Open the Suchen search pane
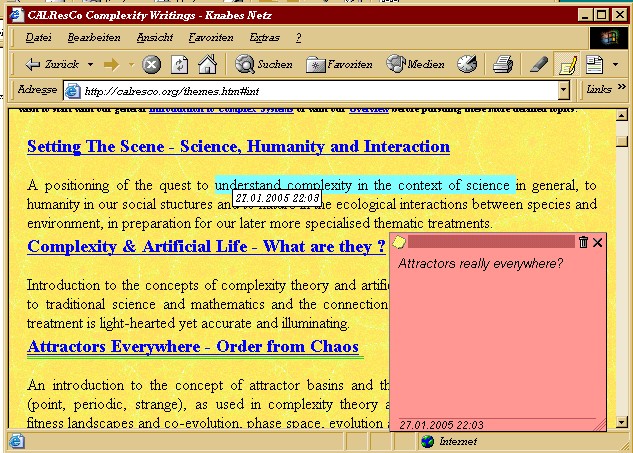This screenshot has width=633, height=453. [264, 64]
